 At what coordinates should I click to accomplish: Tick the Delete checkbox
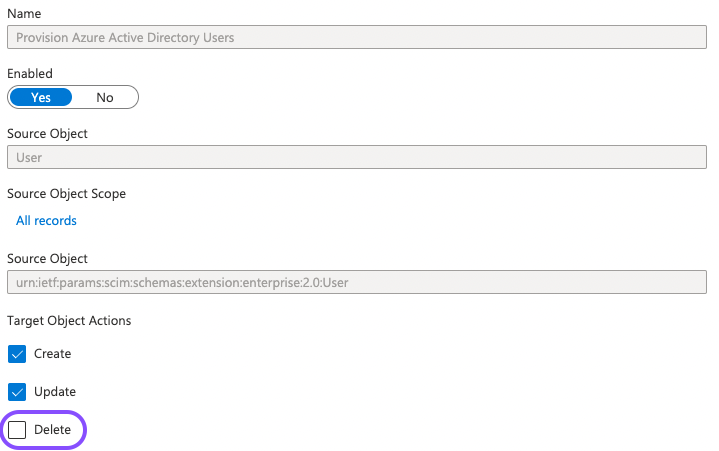[x=17, y=429]
